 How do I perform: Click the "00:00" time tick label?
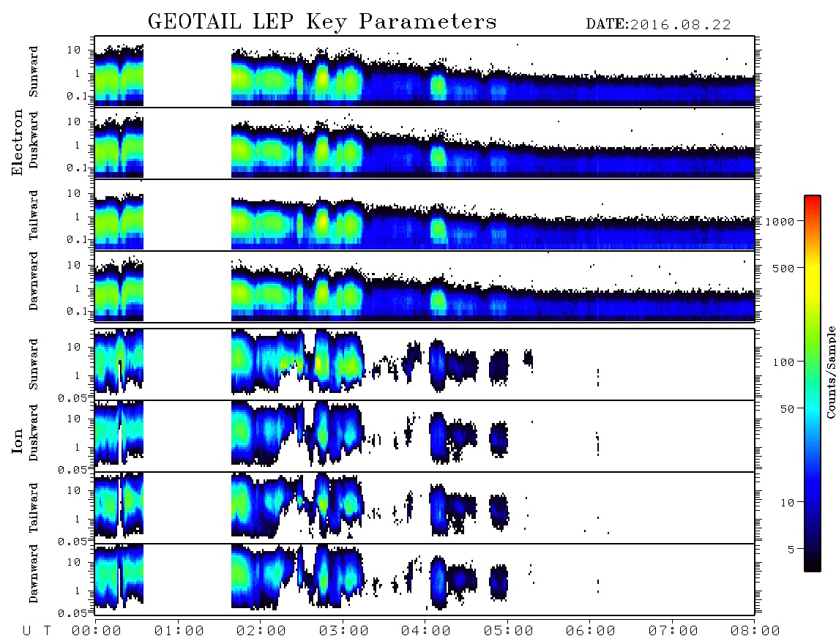click(x=97, y=631)
